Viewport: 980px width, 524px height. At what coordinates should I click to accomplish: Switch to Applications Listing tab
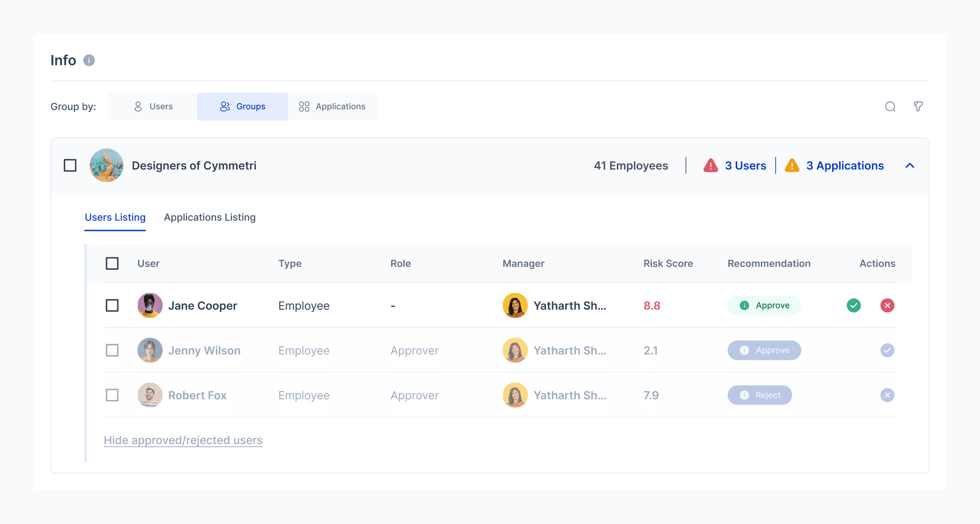coord(210,218)
